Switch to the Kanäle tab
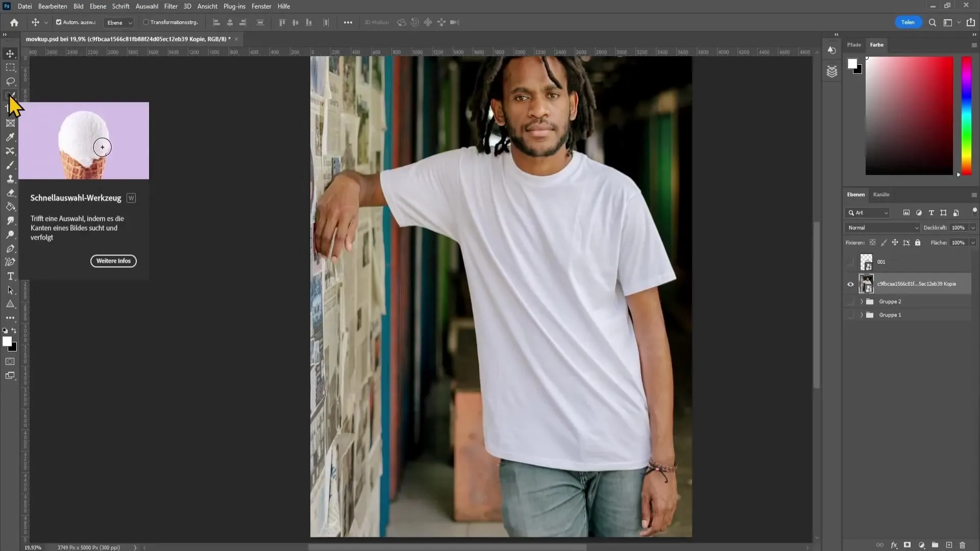The height and width of the screenshot is (551, 980). click(x=881, y=194)
